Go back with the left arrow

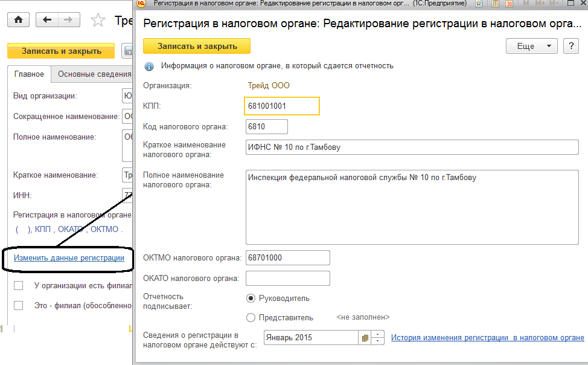pyautogui.click(x=47, y=20)
